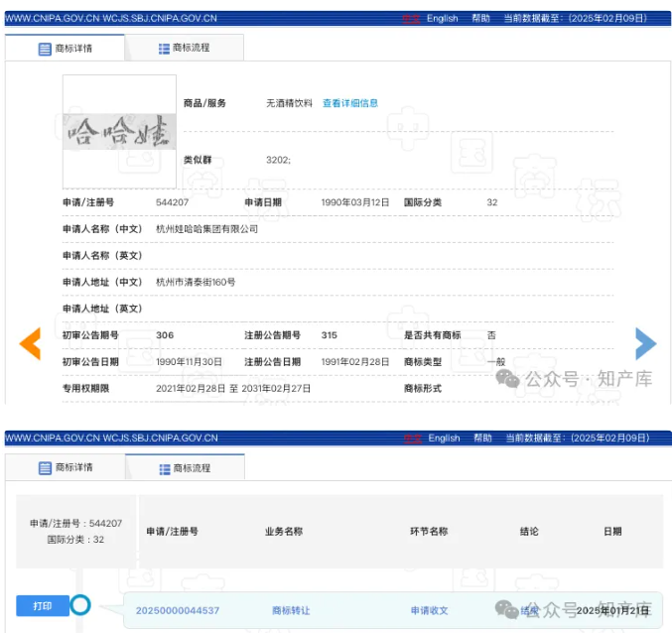The height and width of the screenshot is (633, 672).
Task: Click the 商标流程 tab icon in the process view
Action: click(165, 468)
